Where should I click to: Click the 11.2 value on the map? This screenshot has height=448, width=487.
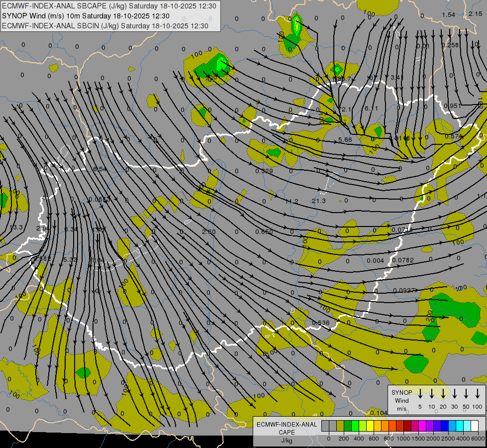coord(292,202)
